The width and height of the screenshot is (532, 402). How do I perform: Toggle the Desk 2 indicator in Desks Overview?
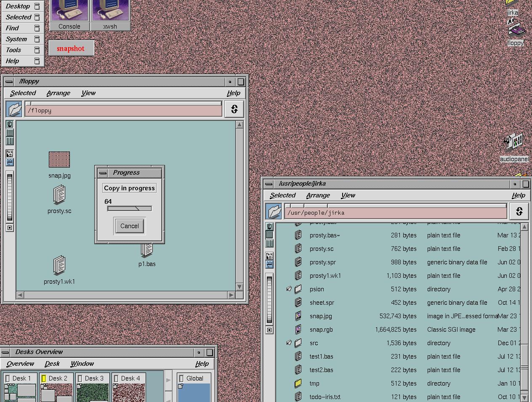(x=44, y=378)
